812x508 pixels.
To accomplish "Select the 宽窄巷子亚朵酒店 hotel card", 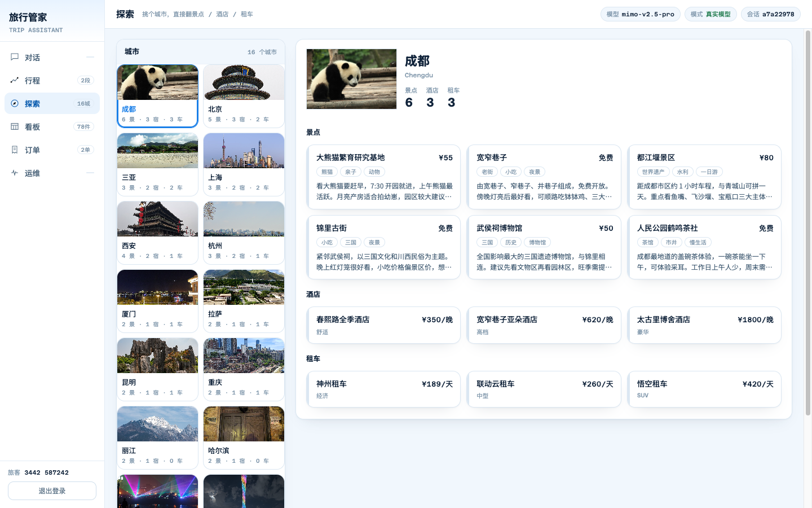I will coord(544,325).
